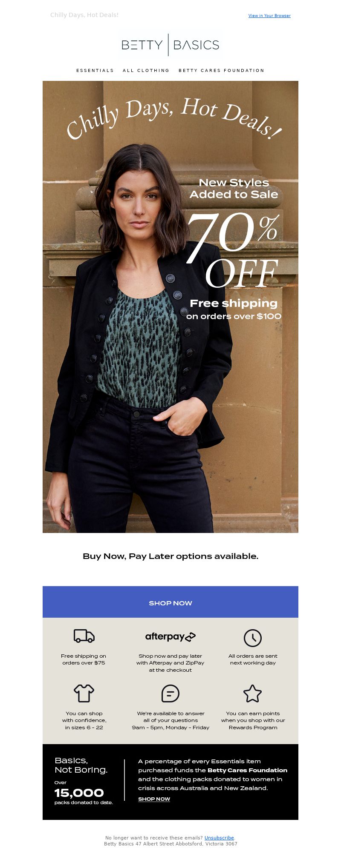
Task: Click View in Your Browser link
Action: (269, 16)
